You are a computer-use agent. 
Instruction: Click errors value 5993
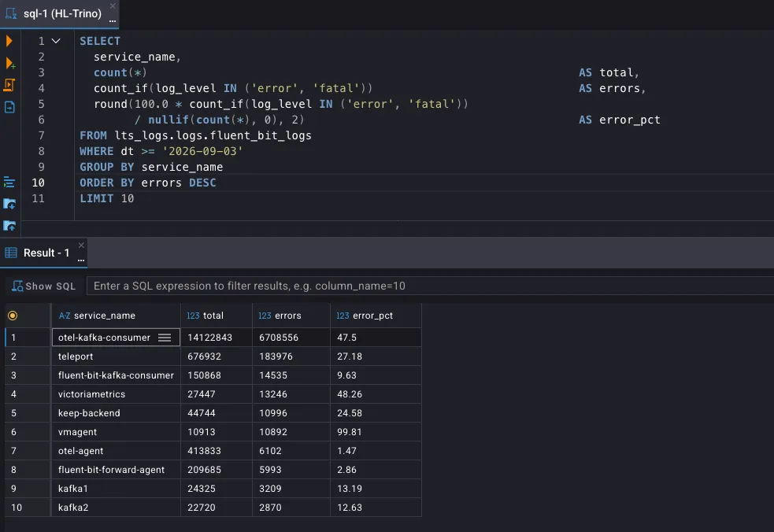pyautogui.click(x=291, y=470)
